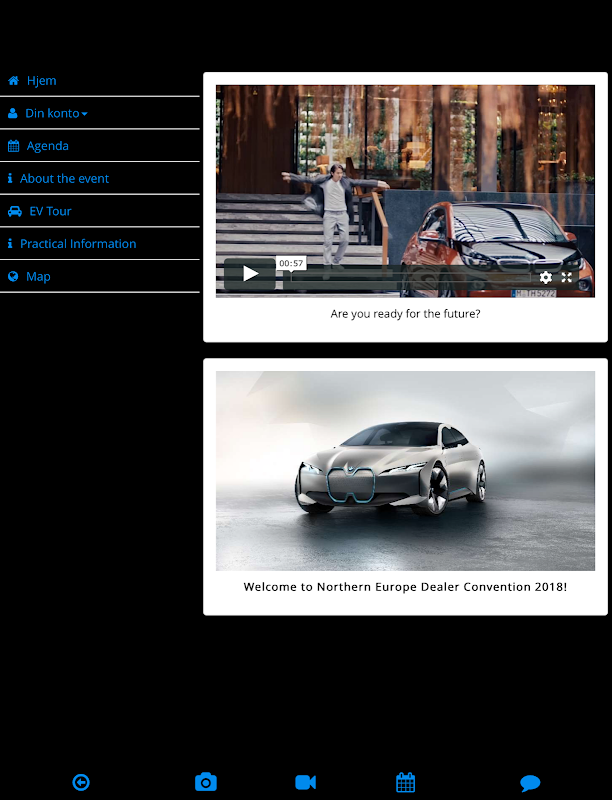Open the EV Tour menu item
612x800 pixels.
pyautogui.click(x=50, y=211)
